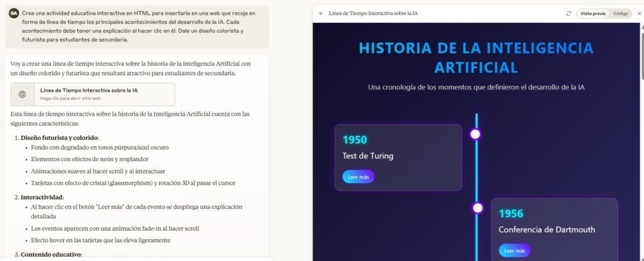Click the globe icon on artifact card

pyautogui.click(x=22, y=94)
